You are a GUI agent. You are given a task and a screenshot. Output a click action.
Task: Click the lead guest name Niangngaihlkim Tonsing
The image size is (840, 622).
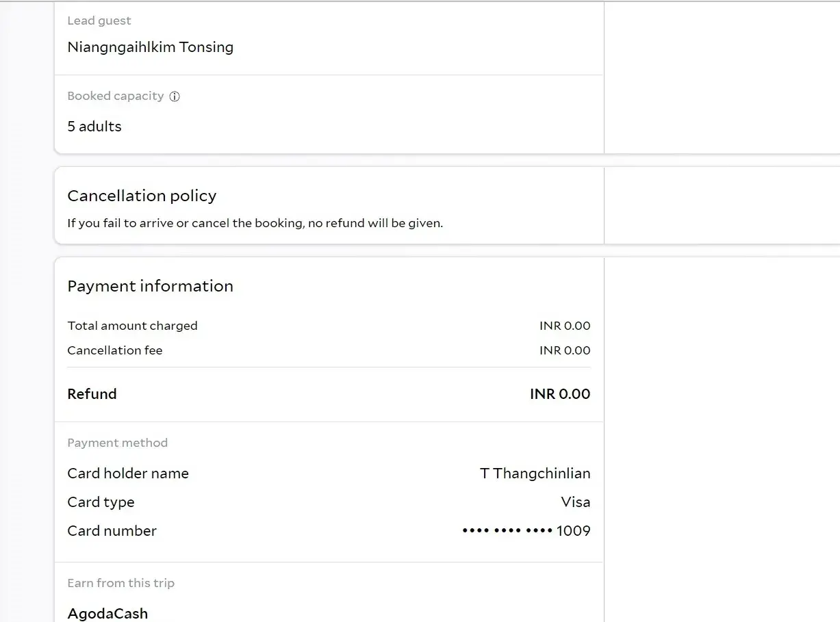(x=150, y=47)
